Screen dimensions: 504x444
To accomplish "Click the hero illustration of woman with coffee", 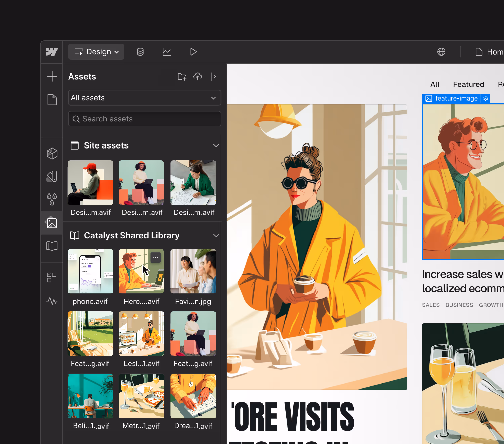I will [x=317, y=247].
